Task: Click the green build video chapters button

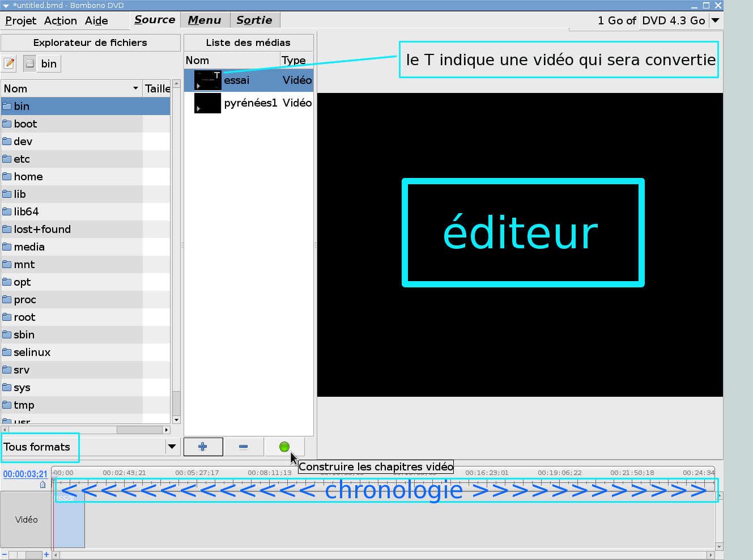Action: (284, 447)
